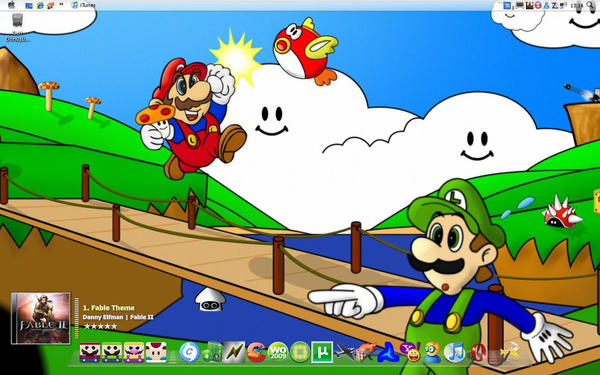
Task: Open the Luigi face dock icon
Action: [x=112, y=352]
